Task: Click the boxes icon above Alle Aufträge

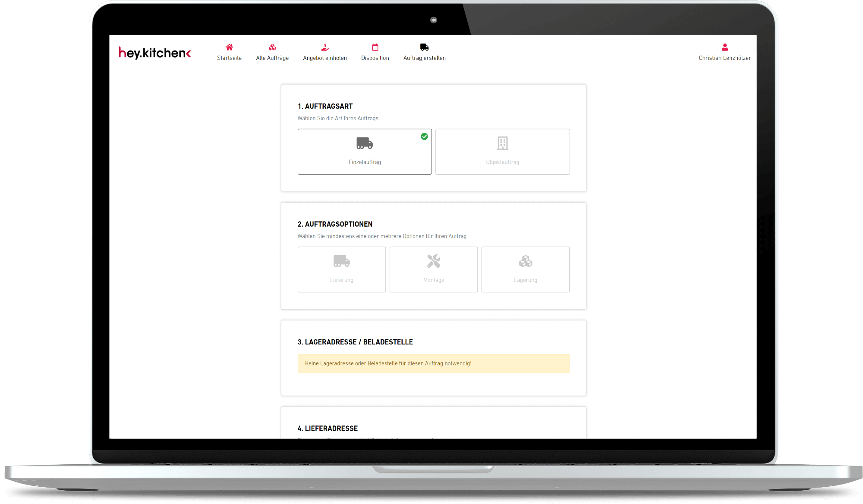Action: point(272,47)
